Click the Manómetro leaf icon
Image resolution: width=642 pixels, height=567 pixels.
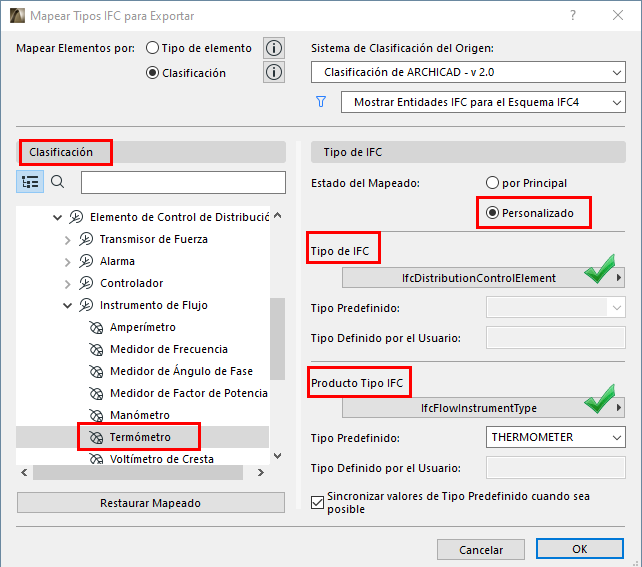coord(96,416)
